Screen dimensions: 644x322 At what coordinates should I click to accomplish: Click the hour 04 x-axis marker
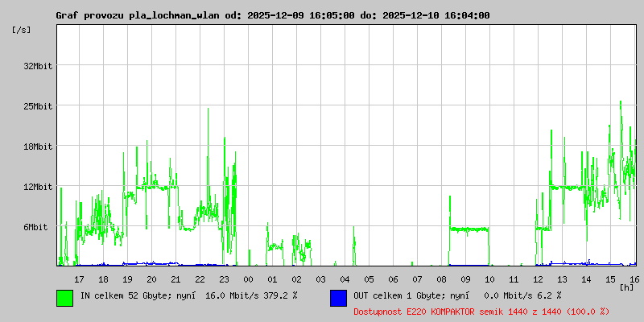pos(345,279)
